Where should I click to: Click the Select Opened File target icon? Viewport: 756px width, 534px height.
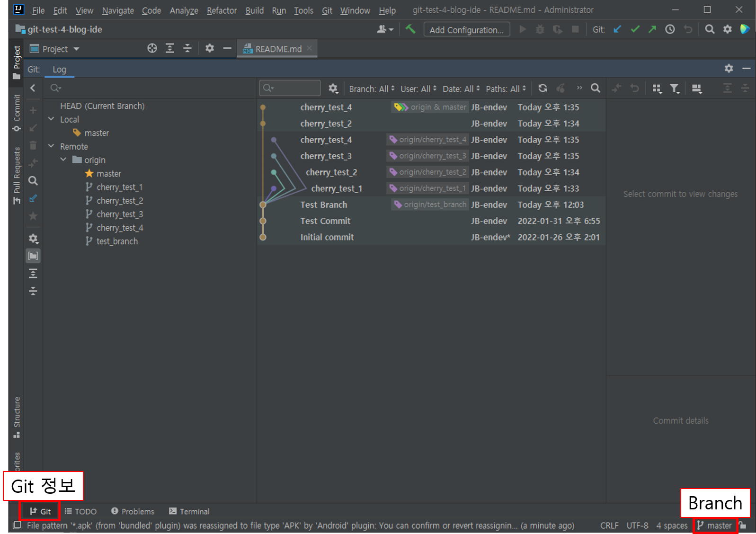pos(152,48)
